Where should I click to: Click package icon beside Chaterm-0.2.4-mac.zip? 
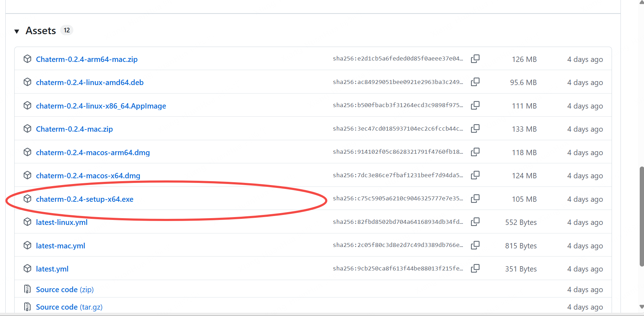tap(27, 128)
